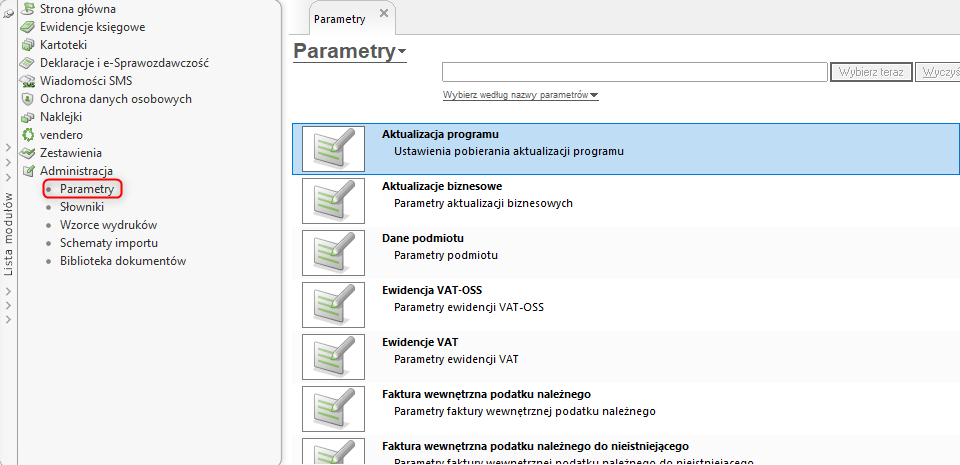Click the Dane podmiotu parameter icon
960x465 pixels.
pos(332,253)
